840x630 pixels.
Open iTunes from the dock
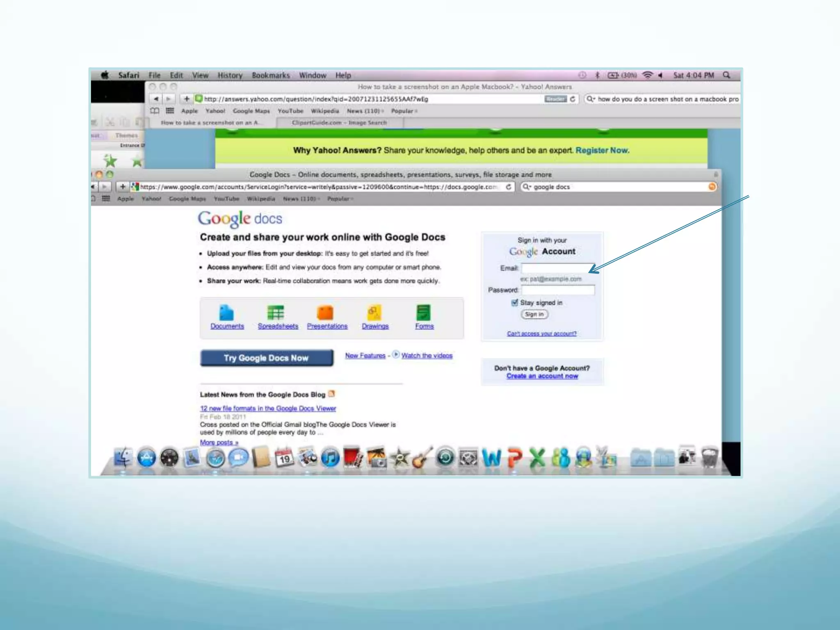coord(330,458)
